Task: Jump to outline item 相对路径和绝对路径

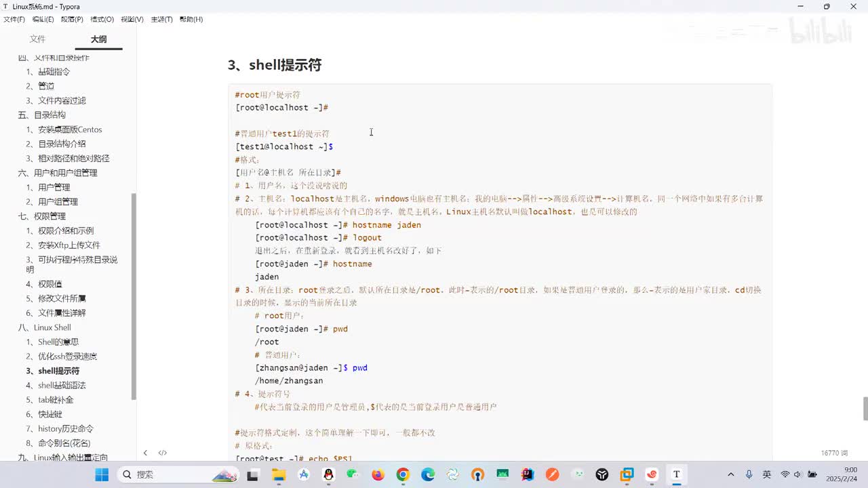Action: (68, 159)
